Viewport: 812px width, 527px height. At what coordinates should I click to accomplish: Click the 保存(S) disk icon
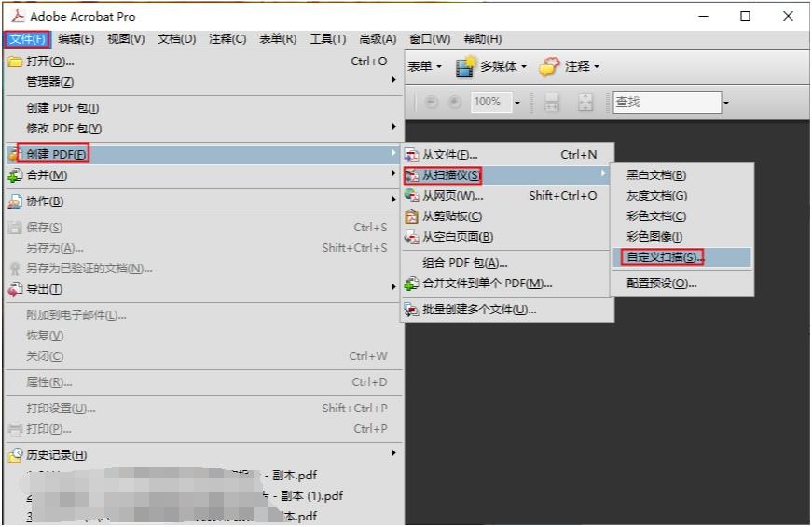(x=15, y=227)
